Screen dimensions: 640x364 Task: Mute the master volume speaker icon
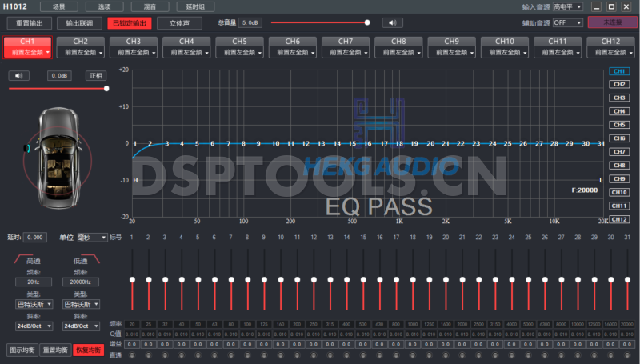(392, 23)
